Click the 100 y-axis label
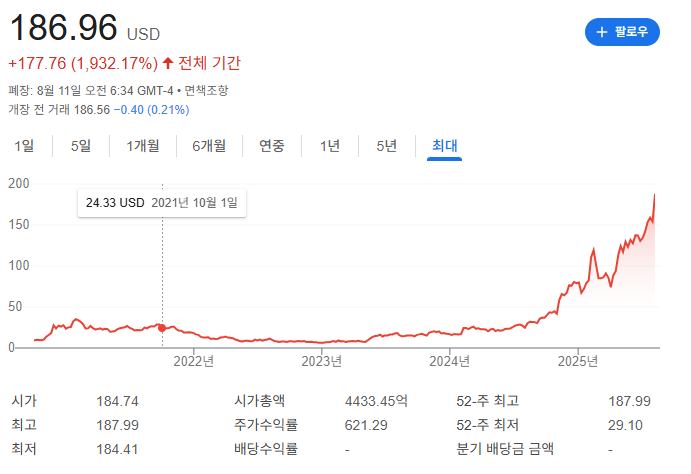Image resolution: width=691 pixels, height=474 pixels. pyautogui.click(x=19, y=265)
